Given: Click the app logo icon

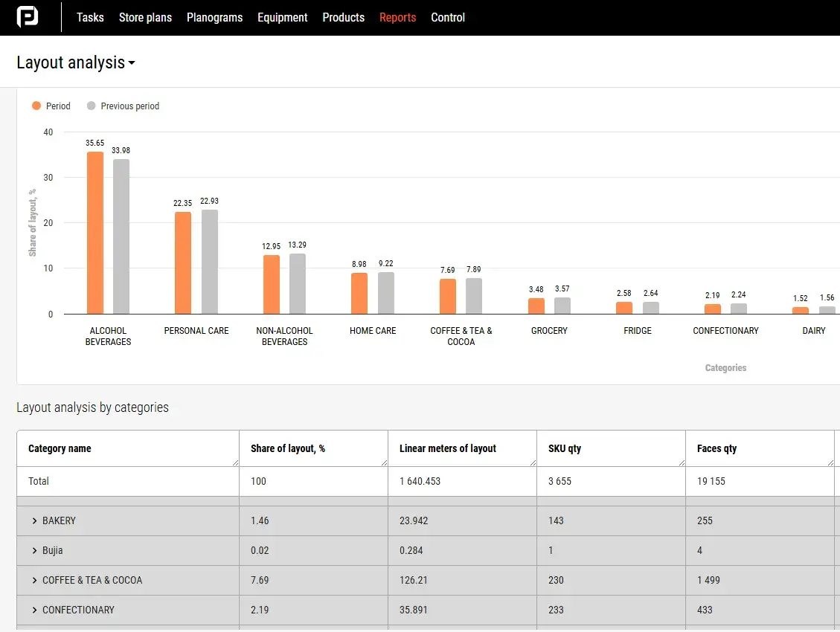Looking at the screenshot, I should click(x=28, y=17).
